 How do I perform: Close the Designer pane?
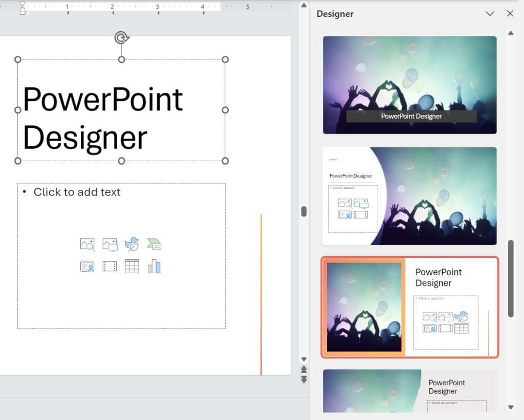pos(510,14)
